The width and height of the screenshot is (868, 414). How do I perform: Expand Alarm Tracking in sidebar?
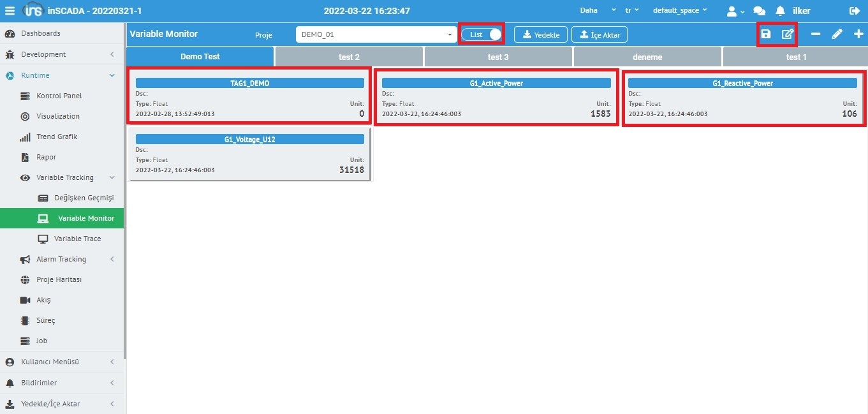[61, 259]
